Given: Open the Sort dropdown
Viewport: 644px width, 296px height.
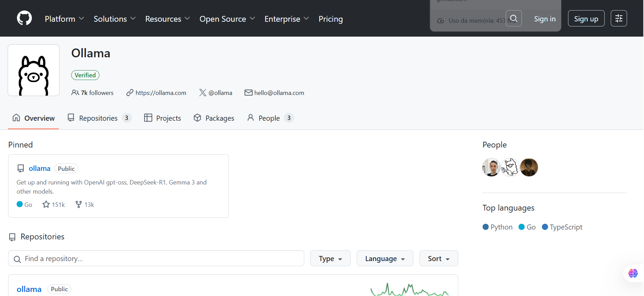Looking at the screenshot, I should coord(438,258).
